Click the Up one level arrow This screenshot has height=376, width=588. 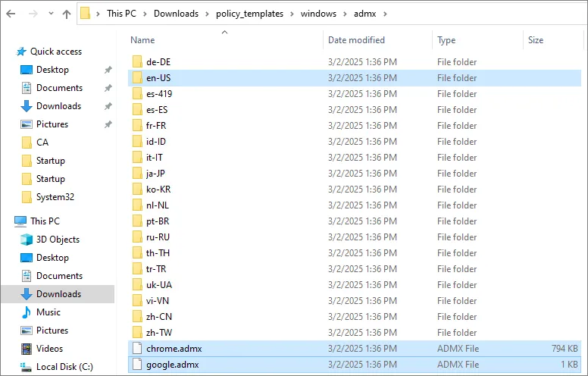67,14
